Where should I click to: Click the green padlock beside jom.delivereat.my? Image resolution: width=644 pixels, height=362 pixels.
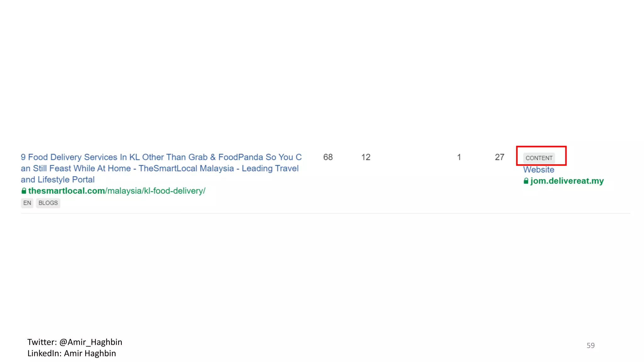point(526,181)
